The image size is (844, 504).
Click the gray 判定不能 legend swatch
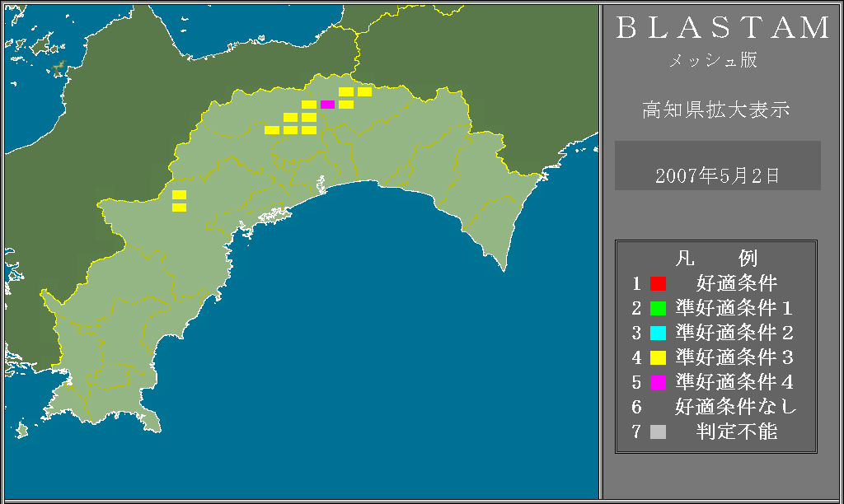(x=658, y=432)
